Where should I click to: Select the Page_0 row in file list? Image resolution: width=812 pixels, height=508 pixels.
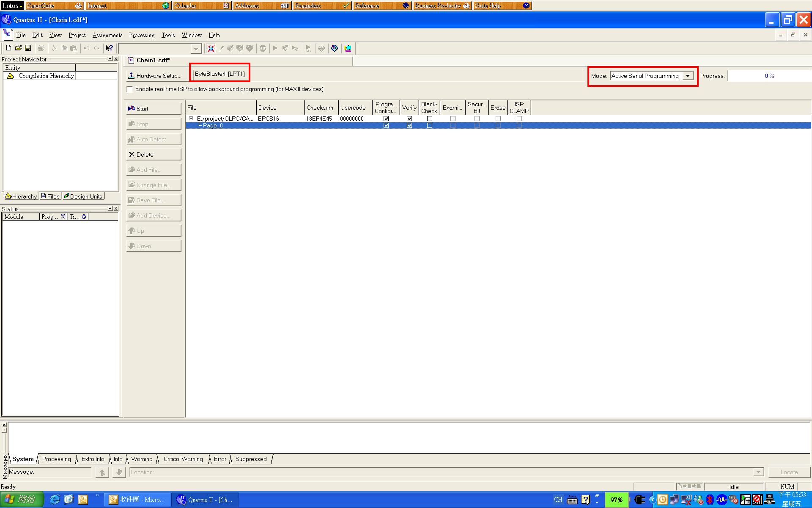coord(212,126)
